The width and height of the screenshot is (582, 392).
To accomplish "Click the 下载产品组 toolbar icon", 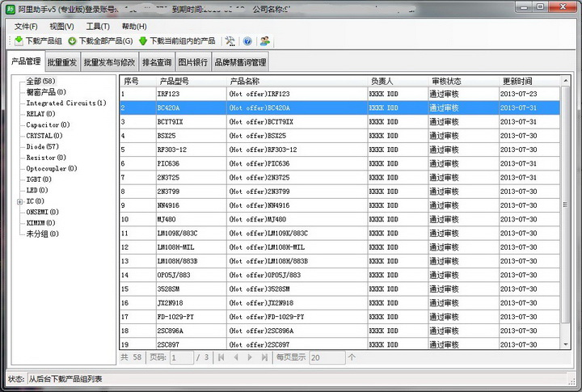I will click(19, 41).
